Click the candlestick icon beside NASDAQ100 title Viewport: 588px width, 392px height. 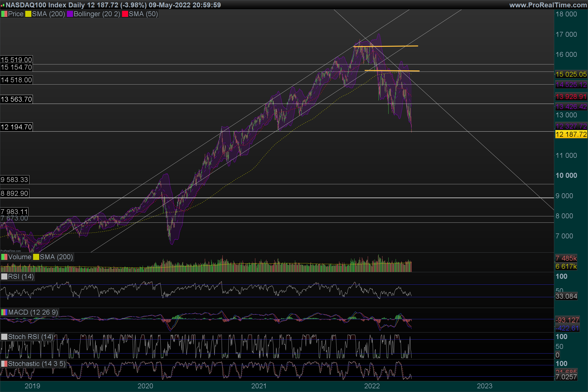[2, 5]
